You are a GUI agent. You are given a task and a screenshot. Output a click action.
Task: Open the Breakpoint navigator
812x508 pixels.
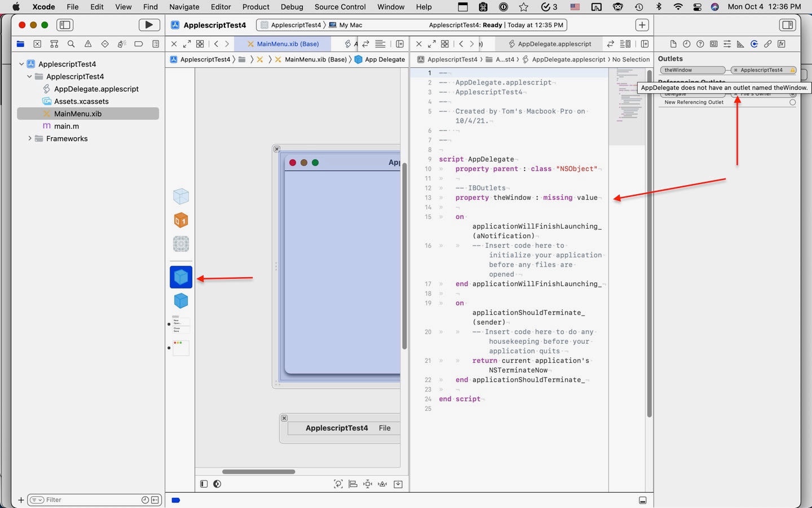click(x=138, y=44)
